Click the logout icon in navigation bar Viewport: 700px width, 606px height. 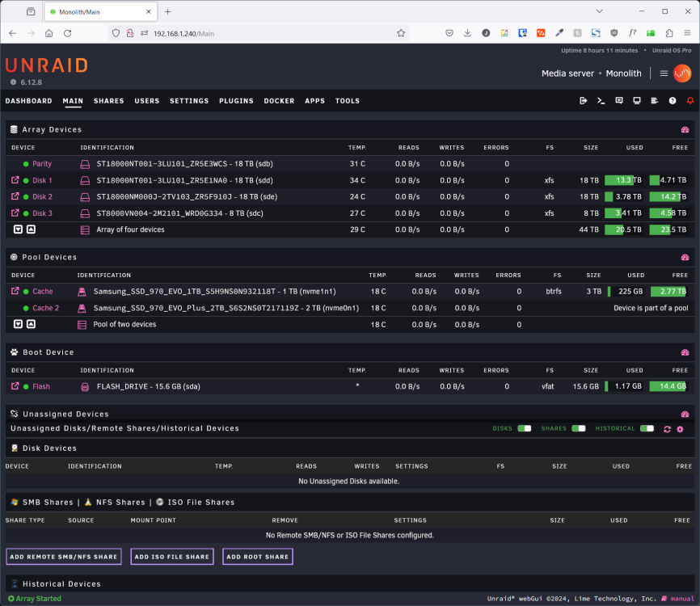[x=583, y=101]
